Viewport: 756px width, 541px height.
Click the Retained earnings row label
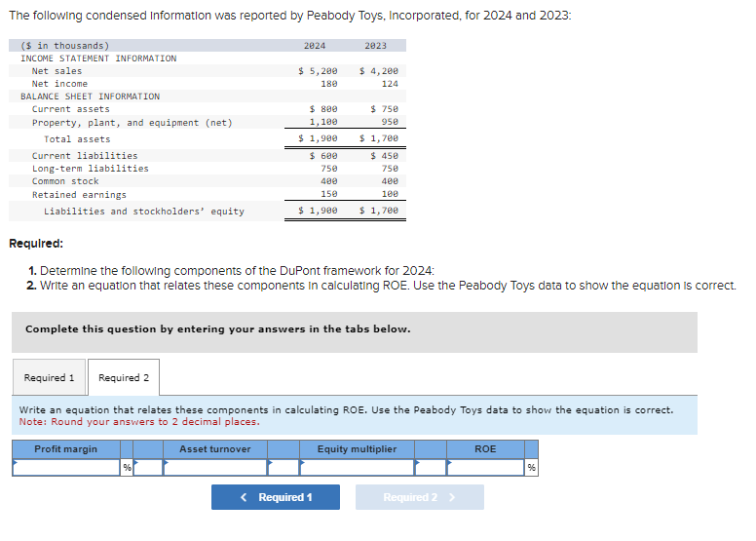(x=79, y=195)
